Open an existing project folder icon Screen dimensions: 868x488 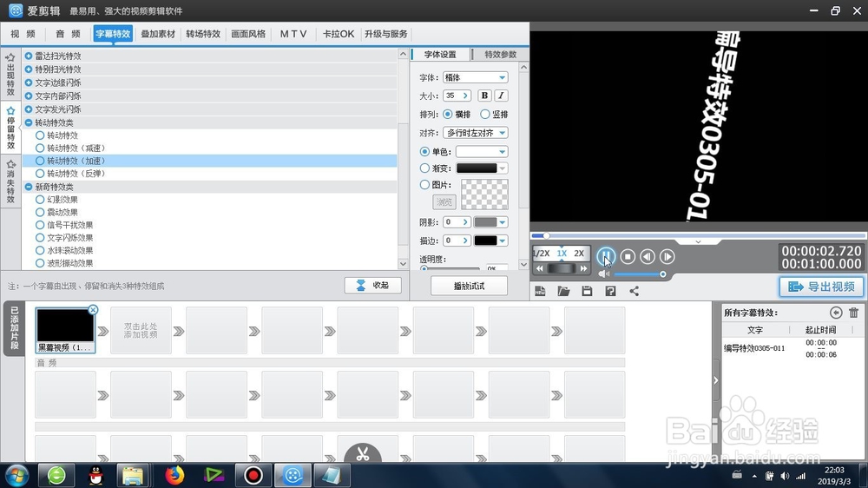[x=563, y=292]
